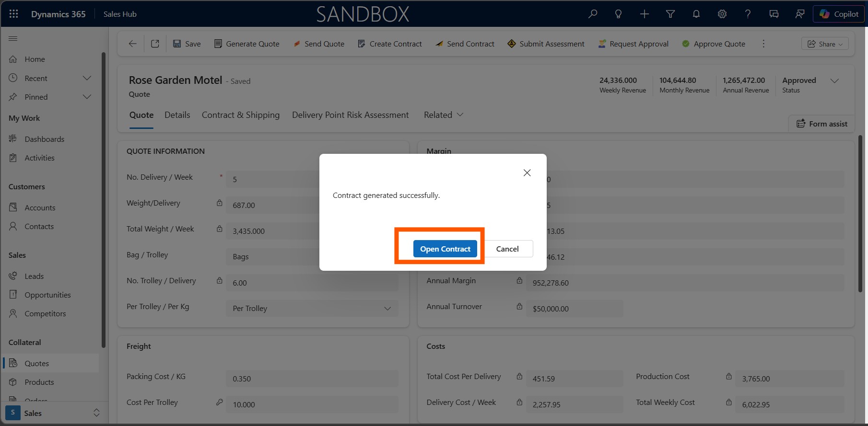Open the notifications bell icon

coord(696,14)
